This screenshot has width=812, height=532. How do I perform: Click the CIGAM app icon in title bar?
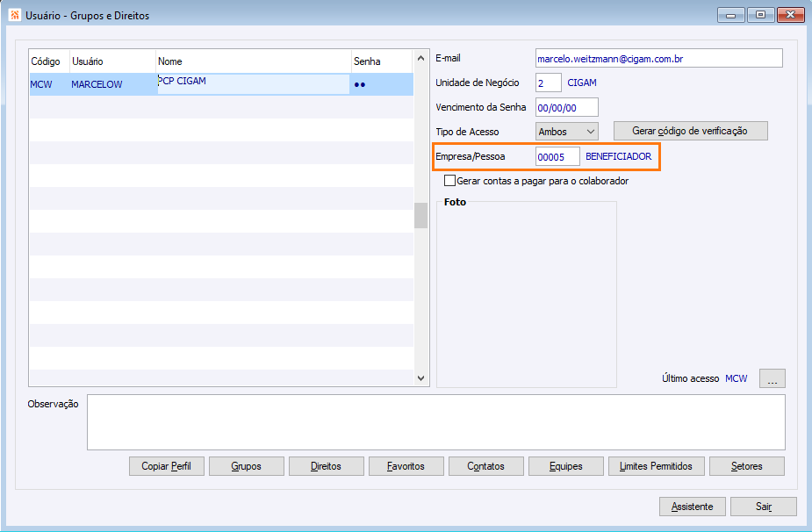click(15, 15)
